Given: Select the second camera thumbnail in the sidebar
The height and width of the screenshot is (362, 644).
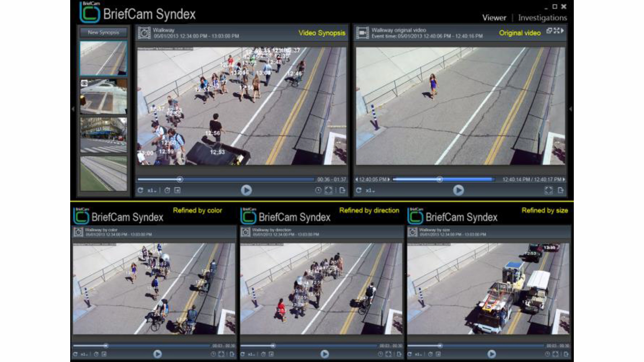Looking at the screenshot, I should [x=103, y=97].
